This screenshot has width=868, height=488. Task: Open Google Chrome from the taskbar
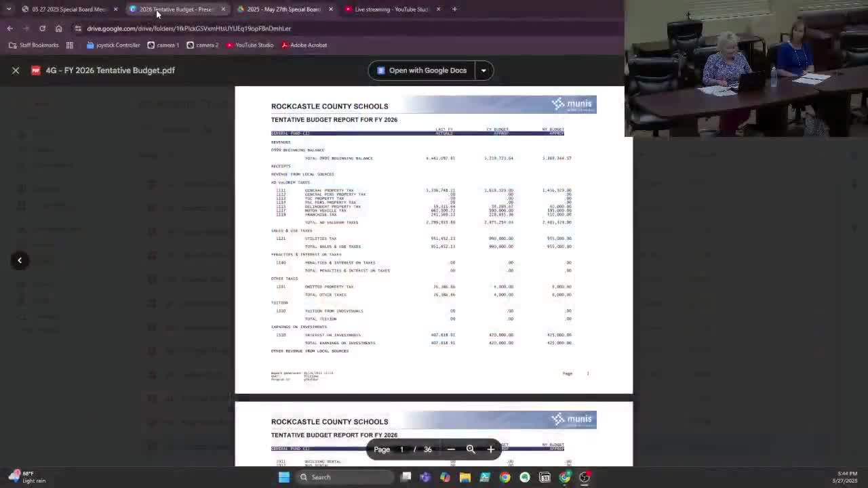(x=505, y=477)
